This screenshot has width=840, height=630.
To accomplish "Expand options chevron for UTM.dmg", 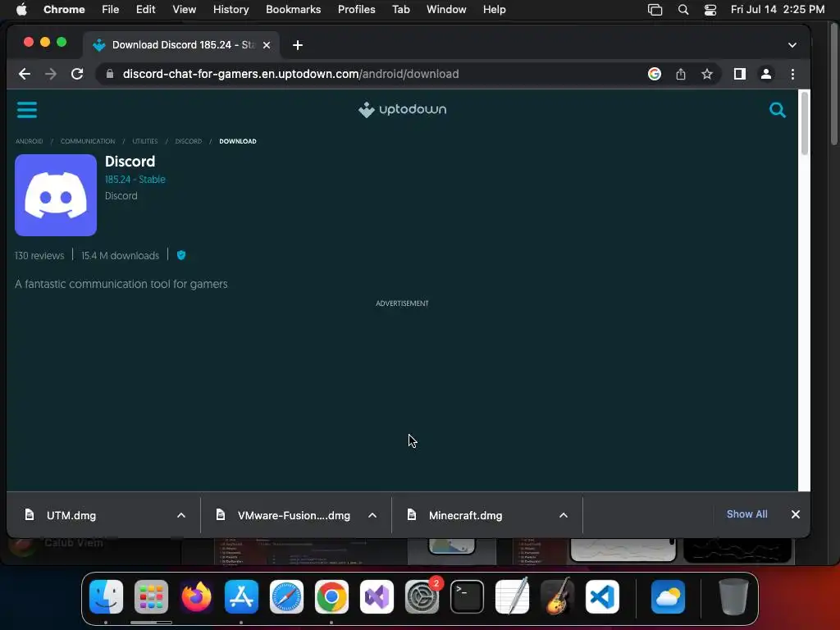I will click(x=181, y=515).
